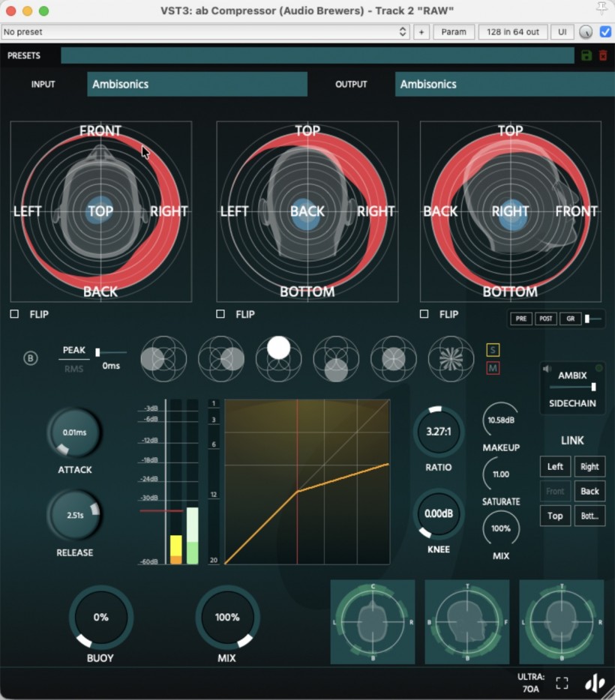
Task: Link the Front direction
Action: point(555,491)
